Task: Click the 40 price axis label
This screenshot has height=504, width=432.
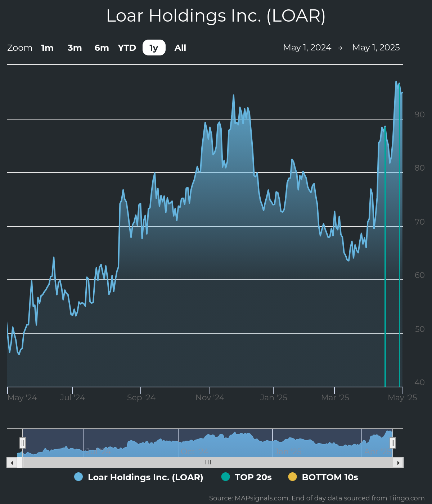Action: pyautogui.click(x=420, y=382)
